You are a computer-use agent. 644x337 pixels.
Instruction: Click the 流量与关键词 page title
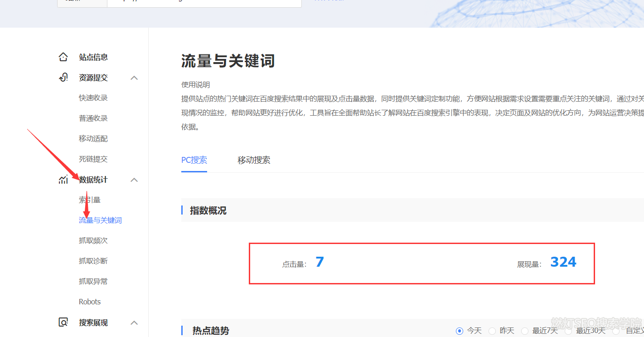(x=228, y=60)
